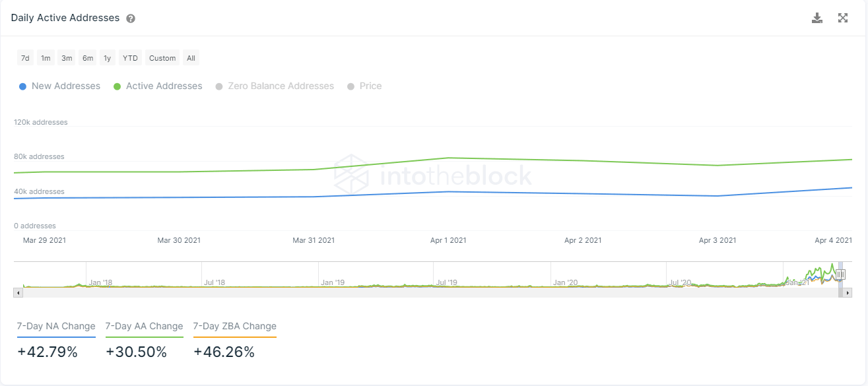Set range to 1y

coord(107,58)
